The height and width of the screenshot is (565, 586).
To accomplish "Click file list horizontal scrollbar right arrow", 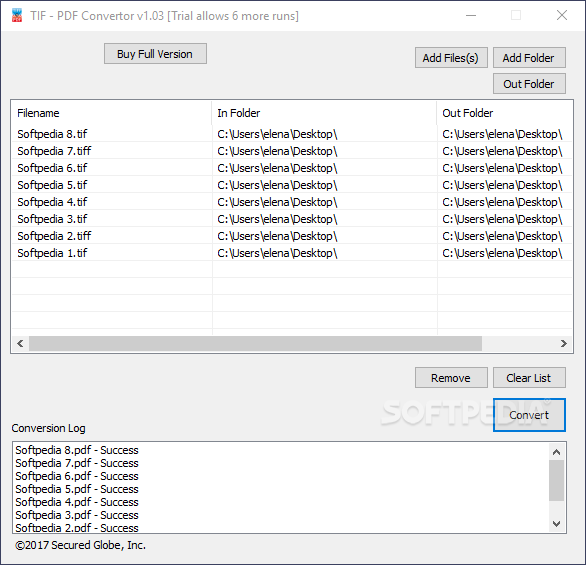I will (564, 343).
